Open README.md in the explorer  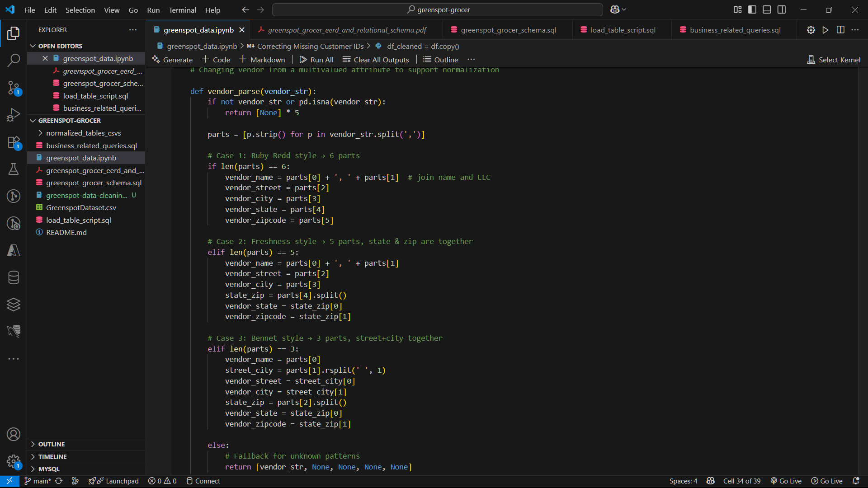click(x=66, y=232)
